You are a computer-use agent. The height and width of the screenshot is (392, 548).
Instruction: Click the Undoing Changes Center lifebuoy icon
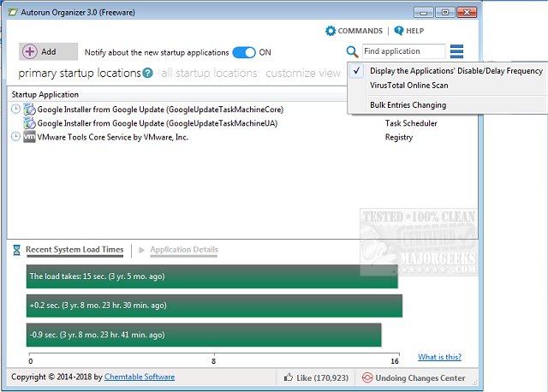pos(368,377)
